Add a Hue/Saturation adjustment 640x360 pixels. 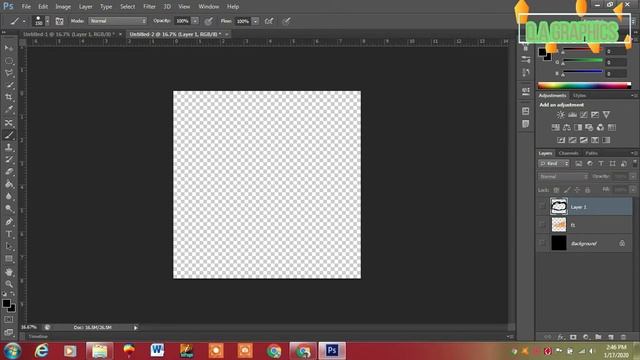coord(556,127)
